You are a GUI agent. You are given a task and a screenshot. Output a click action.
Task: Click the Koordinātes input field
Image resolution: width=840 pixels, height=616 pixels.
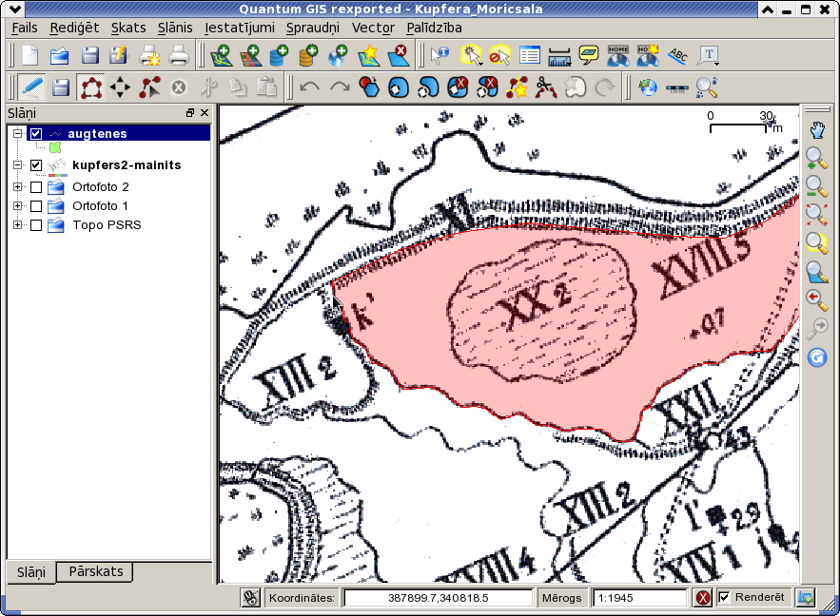click(438, 598)
